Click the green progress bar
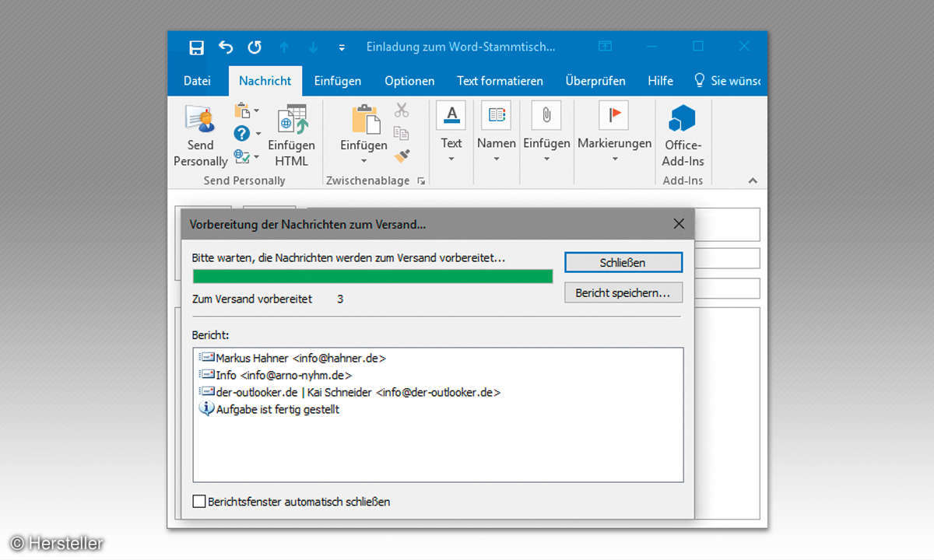The image size is (934, 560). click(373, 276)
